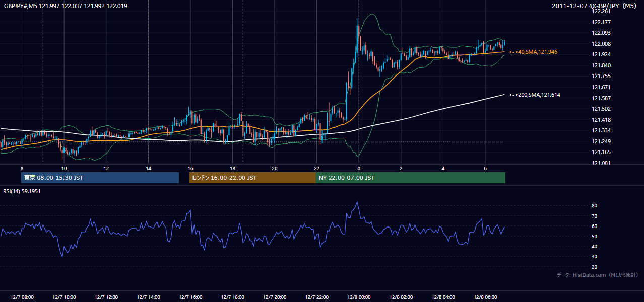Click hour tick 0 under price chart

click(359, 168)
